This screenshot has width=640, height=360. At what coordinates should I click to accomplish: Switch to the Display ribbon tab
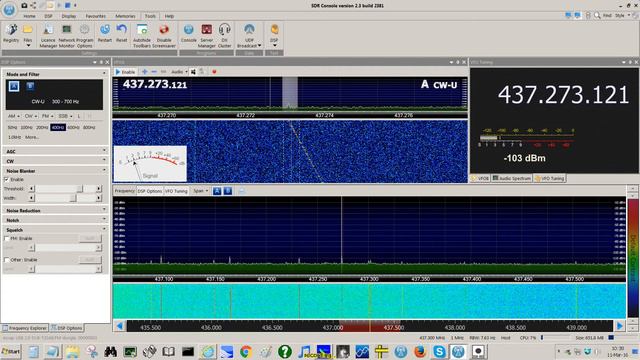pyautogui.click(x=69, y=16)
